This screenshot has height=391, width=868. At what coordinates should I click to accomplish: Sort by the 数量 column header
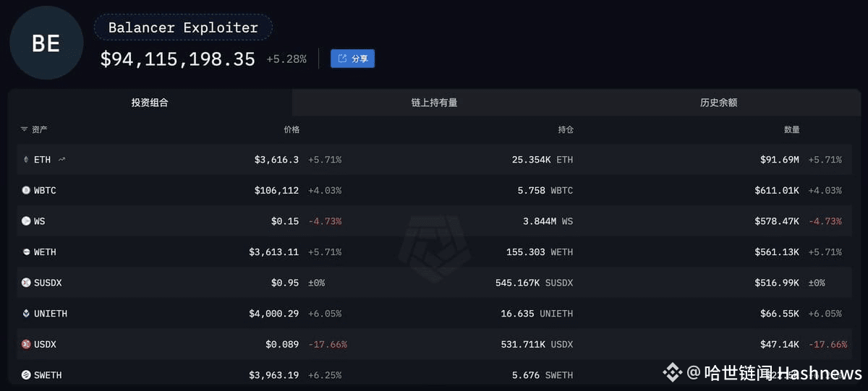tap(792, 129)
